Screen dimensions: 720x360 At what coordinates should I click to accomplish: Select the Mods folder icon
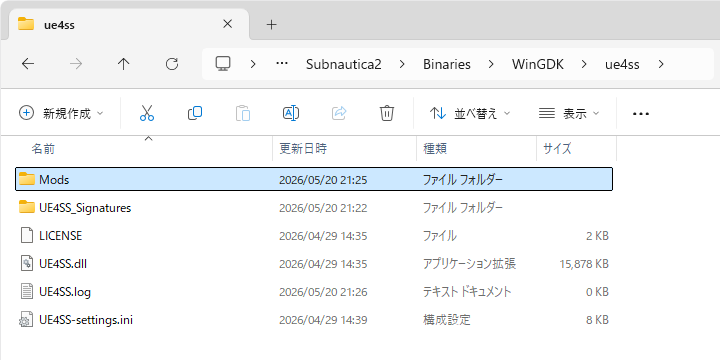point(27,179)
